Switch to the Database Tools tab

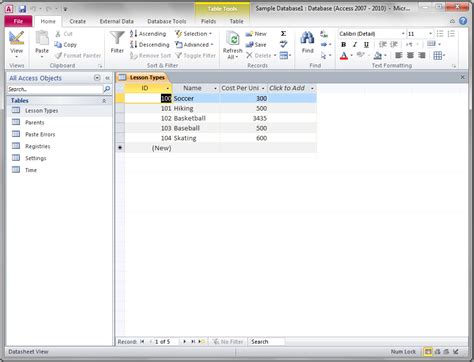click(x=167, y=21)
